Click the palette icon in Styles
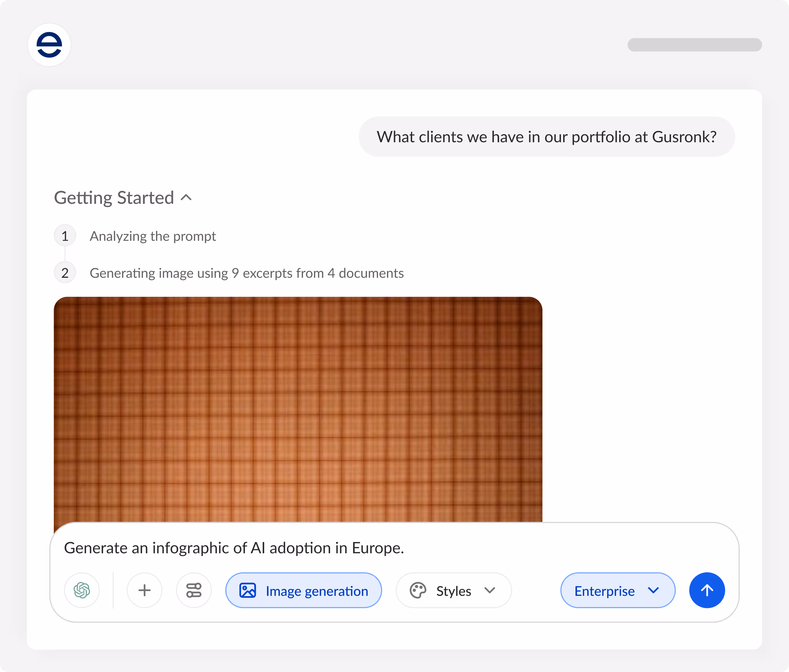The image size is (789, 672). 418,591
